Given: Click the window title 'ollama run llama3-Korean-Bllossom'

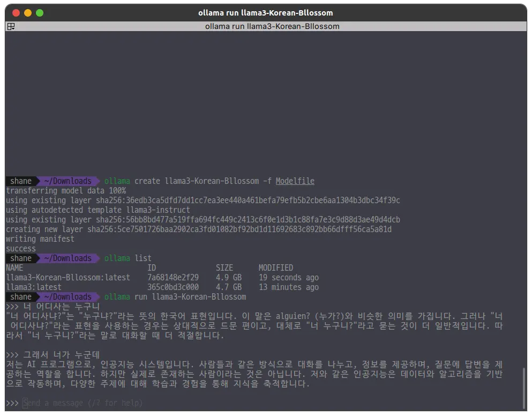Looking at the screenshot, I should coord(265,13).
